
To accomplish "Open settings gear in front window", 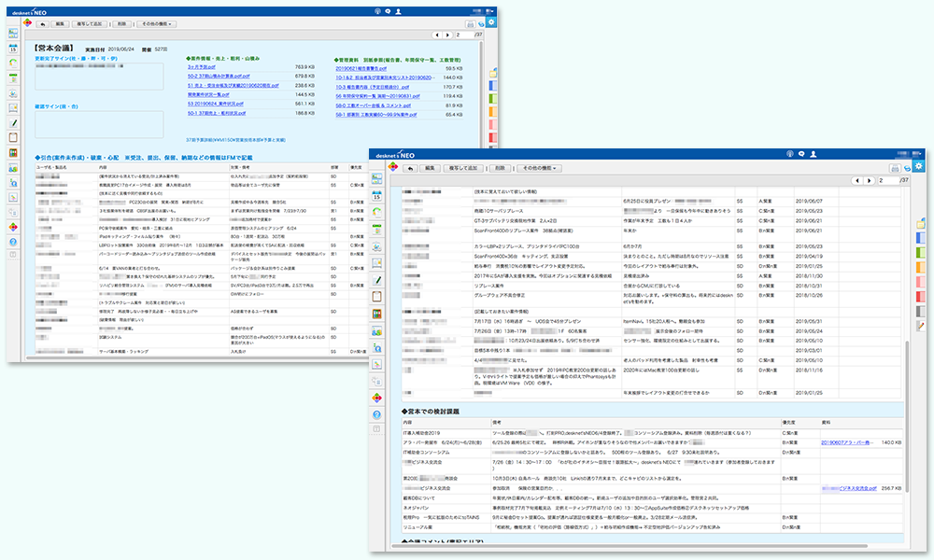I will (918, 167).
